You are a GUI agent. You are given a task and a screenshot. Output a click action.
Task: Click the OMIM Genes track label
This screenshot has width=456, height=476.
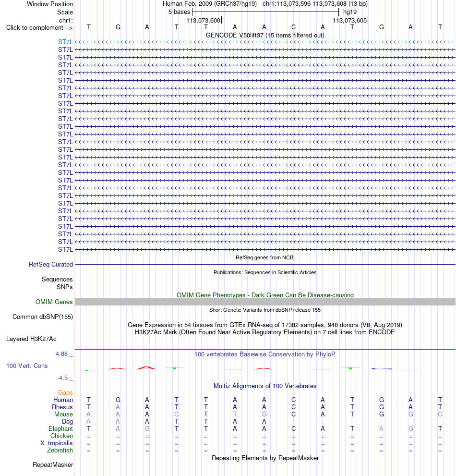coord(54,302)
